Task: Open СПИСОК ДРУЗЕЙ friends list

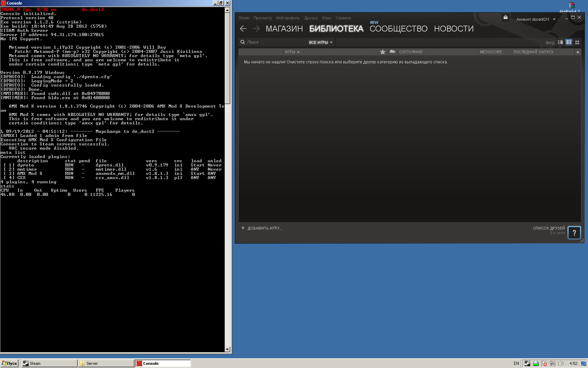Action: [549, 228]
